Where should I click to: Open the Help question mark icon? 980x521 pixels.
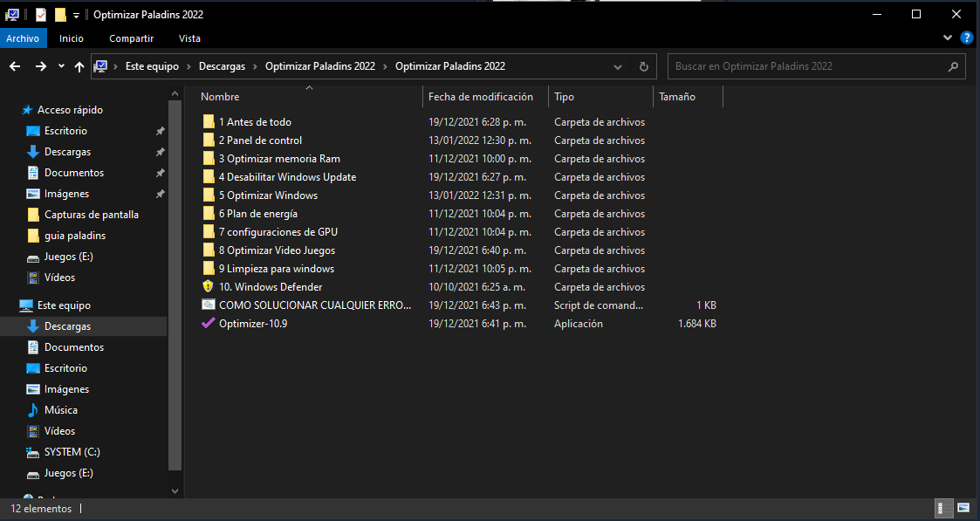click(966, 38)
